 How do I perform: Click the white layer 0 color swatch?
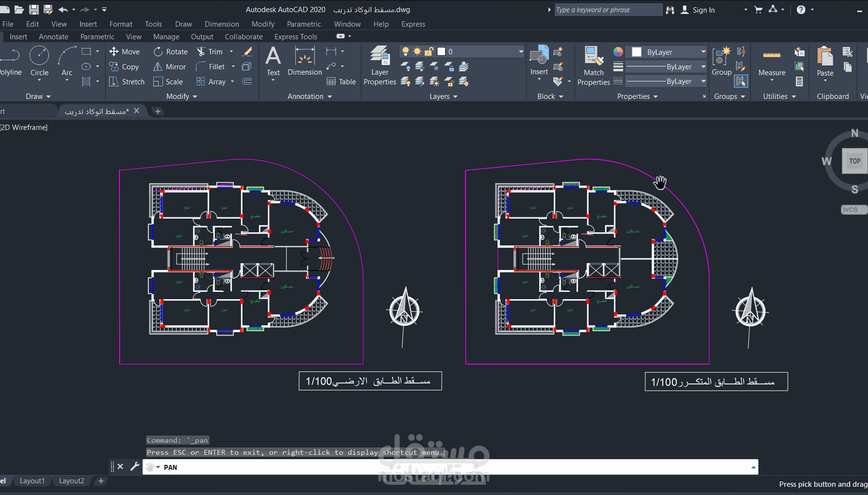(441, 52)
